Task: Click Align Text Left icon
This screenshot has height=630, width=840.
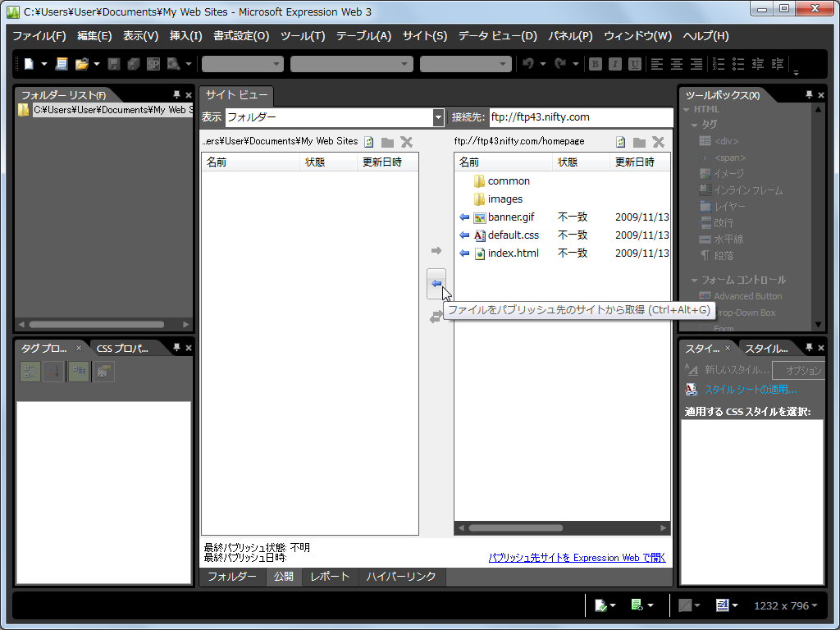Action: tap(657, 64)
